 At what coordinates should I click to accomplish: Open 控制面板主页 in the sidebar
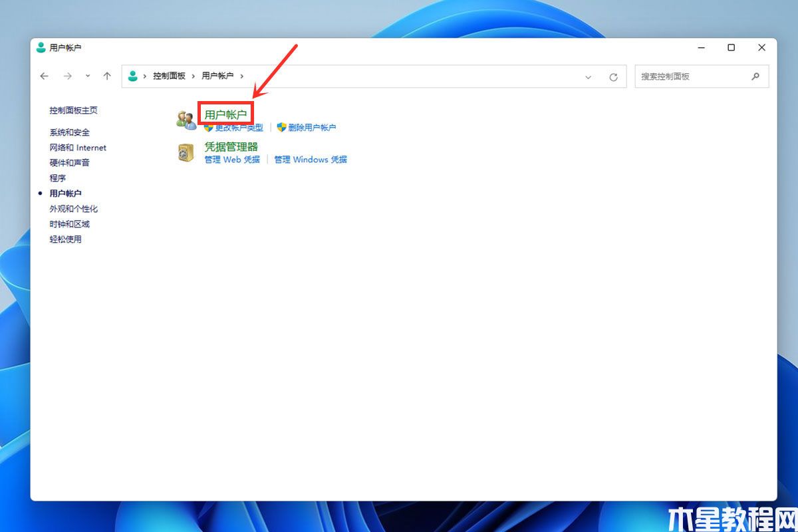73,110
